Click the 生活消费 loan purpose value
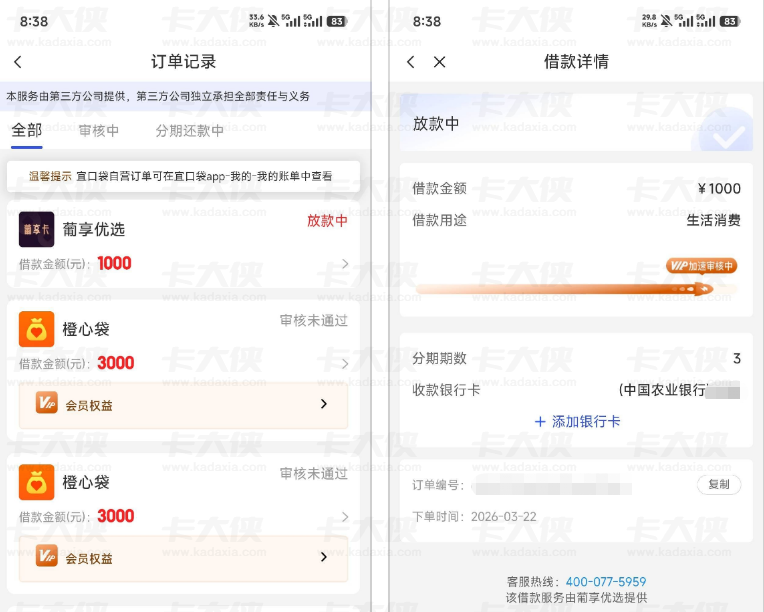Screen dimensions: 764x612 pyautogui.click(x=713, y=220)
